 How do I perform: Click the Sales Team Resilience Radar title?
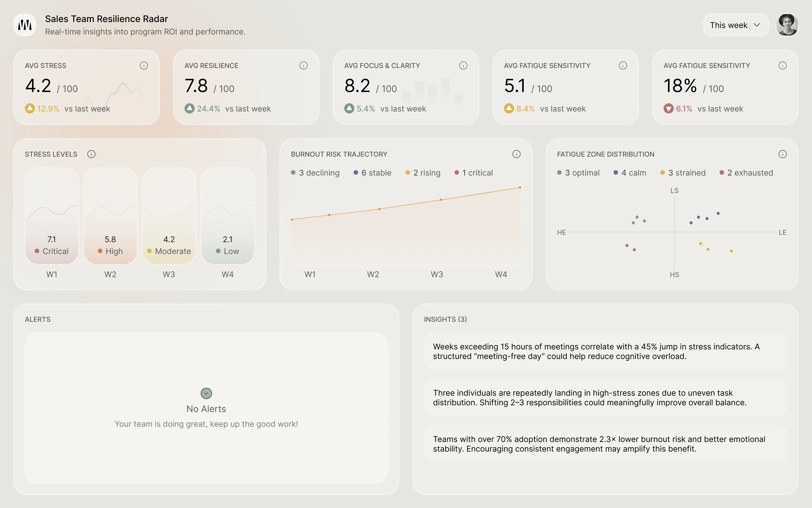point(106,19)
